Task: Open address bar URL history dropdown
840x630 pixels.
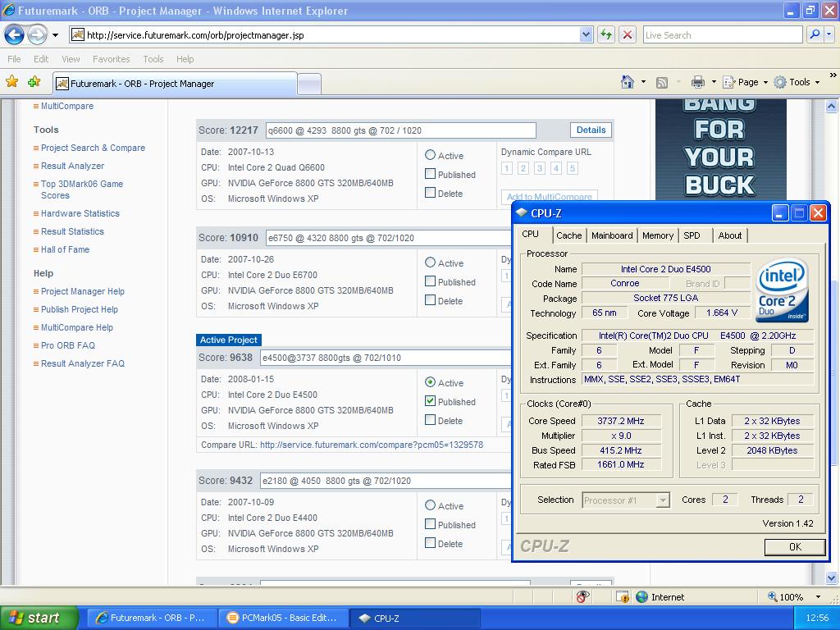Action: tap(586, 34)
